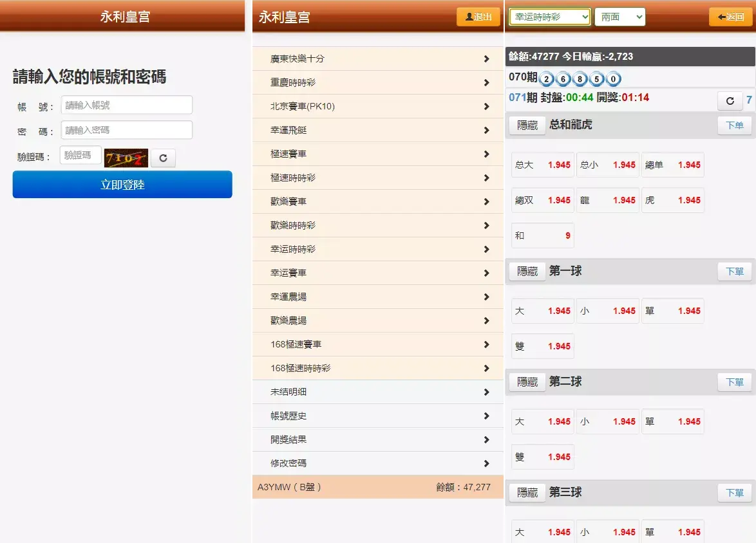The height and width of the screenshot is (543, 756).
Task: Select 修改密碼 from the menu
Action: [x=377, y=463]
